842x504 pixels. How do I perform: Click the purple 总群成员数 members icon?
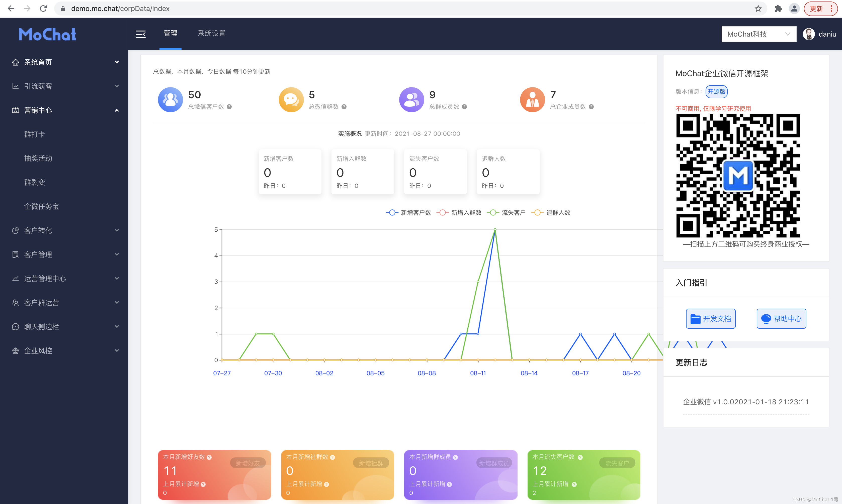[x=411, y=100]
